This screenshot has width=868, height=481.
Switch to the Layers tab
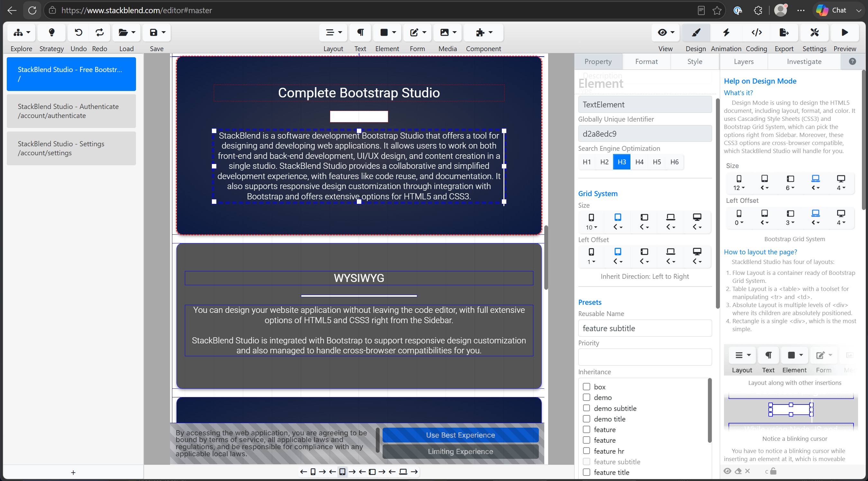744,61
